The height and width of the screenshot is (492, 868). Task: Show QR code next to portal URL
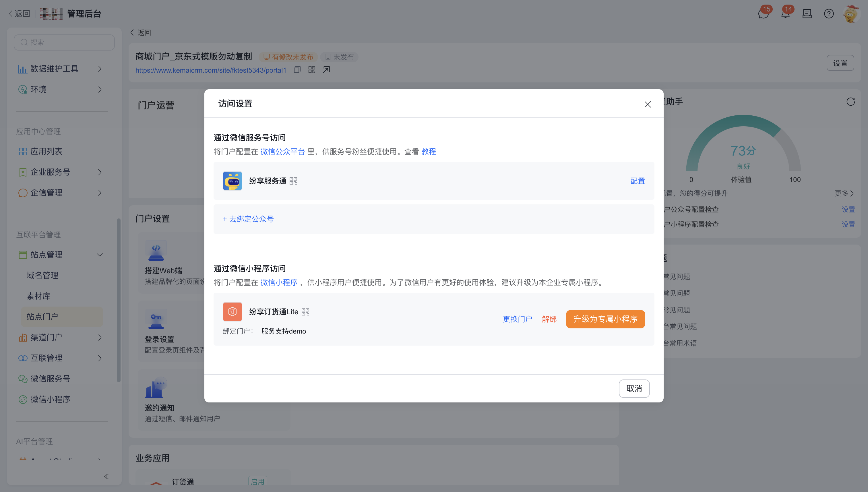(311, 70)
